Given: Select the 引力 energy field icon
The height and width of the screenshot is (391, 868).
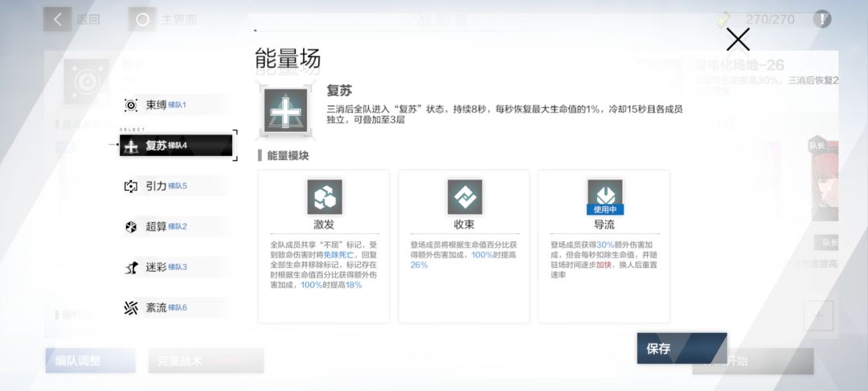Looking at the screenshot, I should pos(131,186).
